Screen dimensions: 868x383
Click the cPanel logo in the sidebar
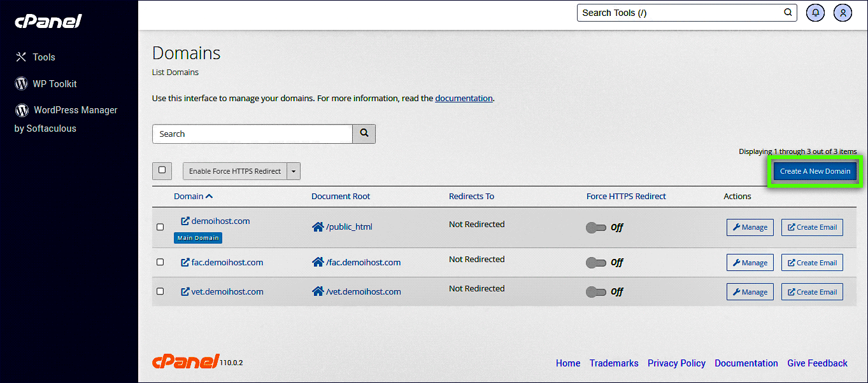click(x=48, y=21)
